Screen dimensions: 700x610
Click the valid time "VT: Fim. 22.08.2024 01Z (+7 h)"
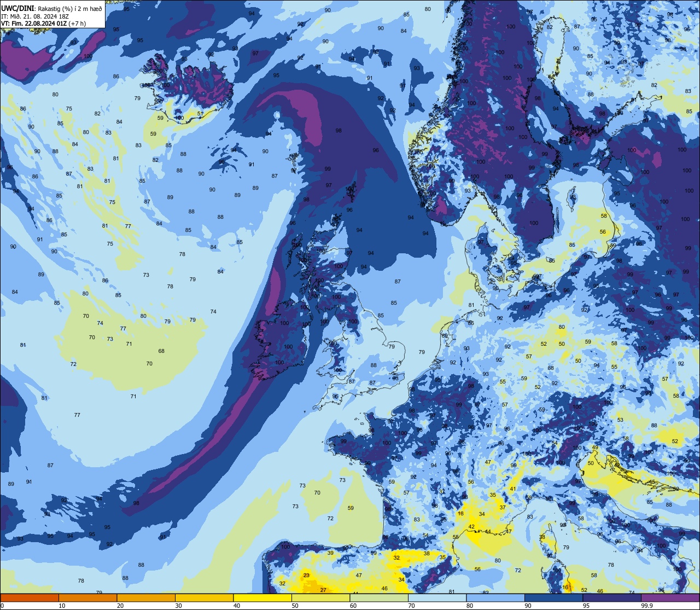(x=43, y=24)
